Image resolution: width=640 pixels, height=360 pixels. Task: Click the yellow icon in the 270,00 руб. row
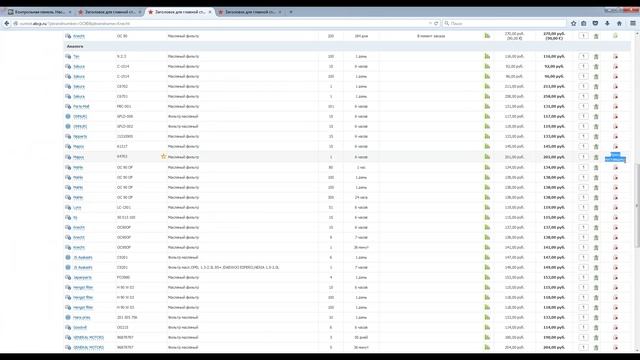coord(615,36)
